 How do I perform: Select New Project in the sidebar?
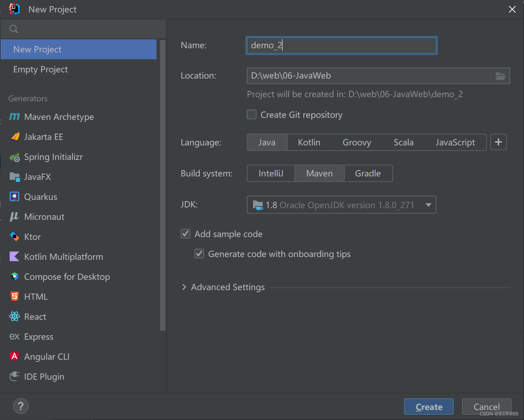[79, 49]
